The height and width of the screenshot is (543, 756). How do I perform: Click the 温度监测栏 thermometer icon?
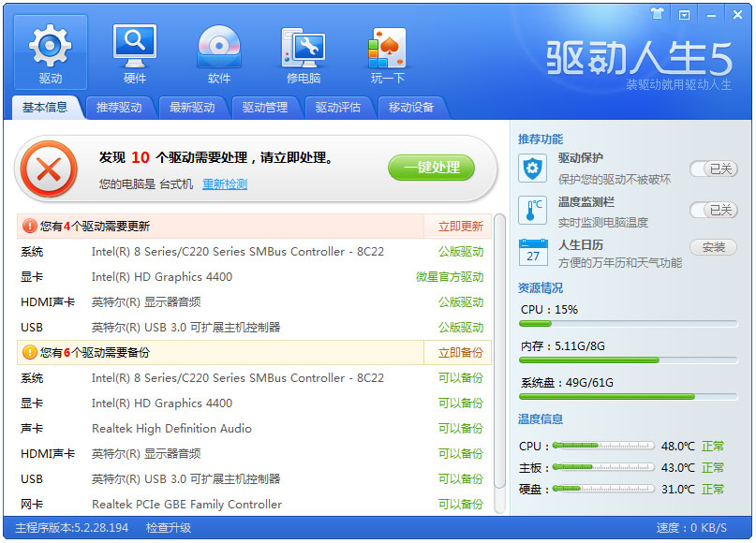point(532,210)
